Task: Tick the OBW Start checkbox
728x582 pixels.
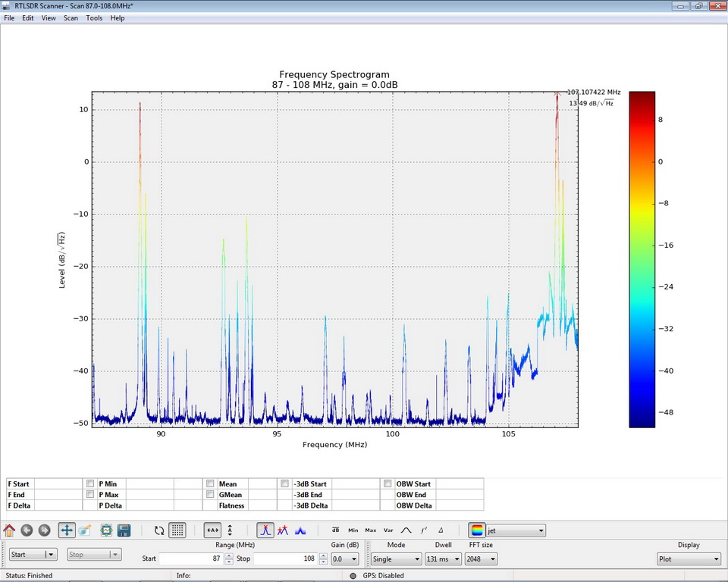Action: (388, 483)
